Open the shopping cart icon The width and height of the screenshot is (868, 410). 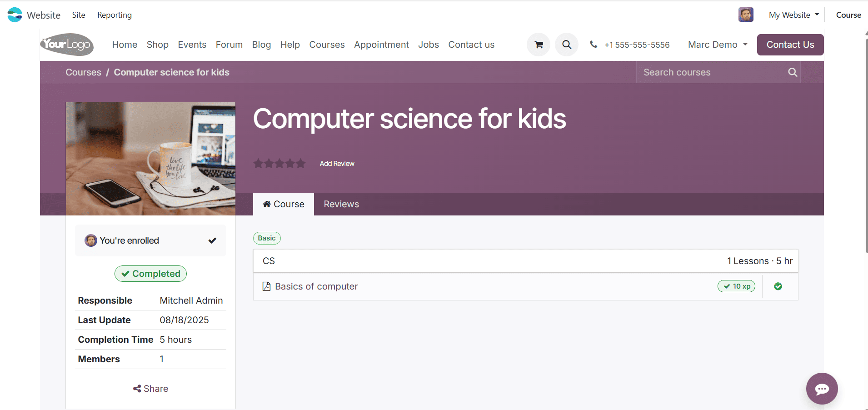click(x=539, y=45)
